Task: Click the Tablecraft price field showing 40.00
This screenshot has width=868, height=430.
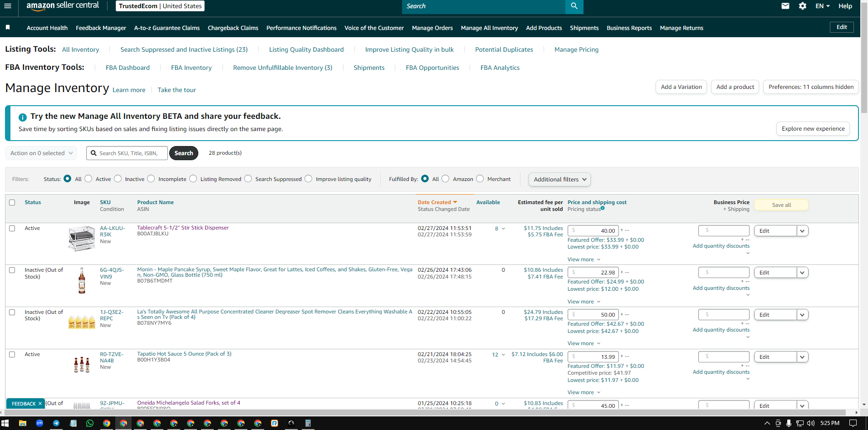Action: coord(593,231)
